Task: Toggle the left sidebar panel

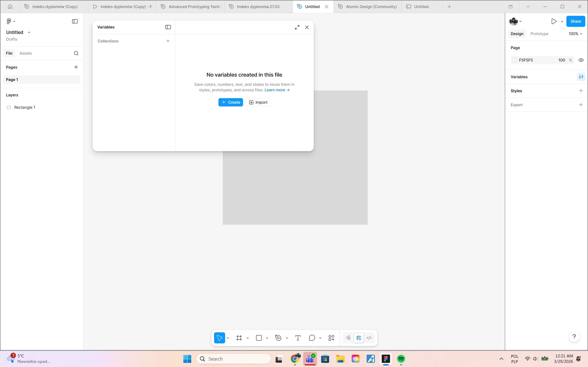Action: click(75, 21)
